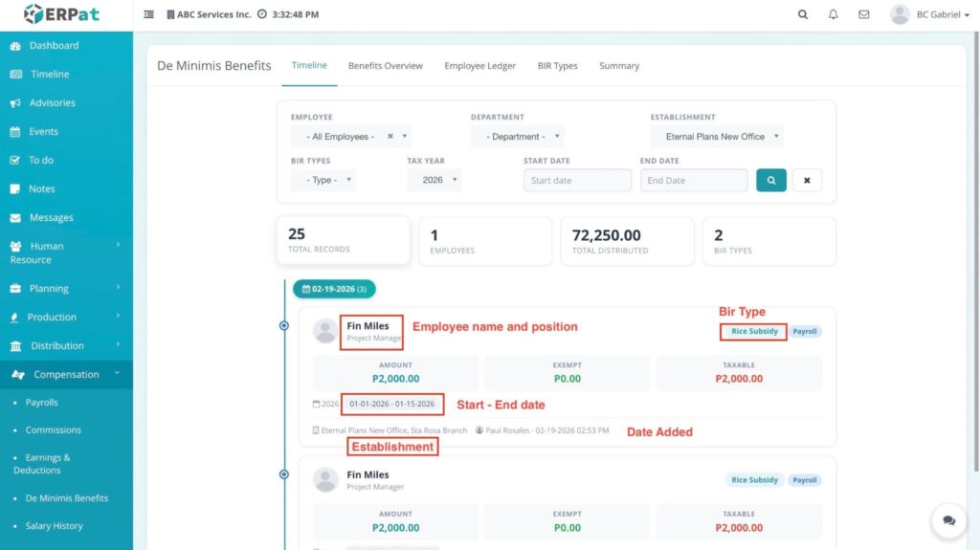
Task: Clear filters with the X button
Action: [x=807, y=180]
